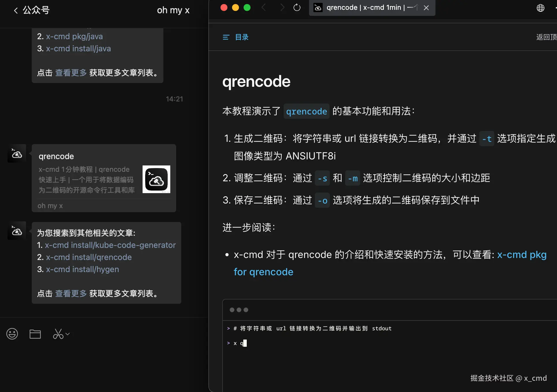Click the browser reload icon
The image size is (557, 392).
[x=297, y=8]
